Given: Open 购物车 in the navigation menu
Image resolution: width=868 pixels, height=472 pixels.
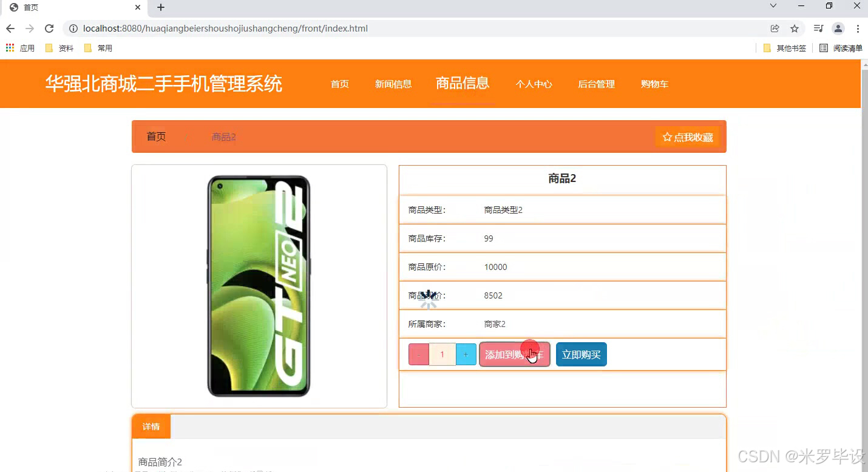Looking at the screenshot, I should point(654,84).
